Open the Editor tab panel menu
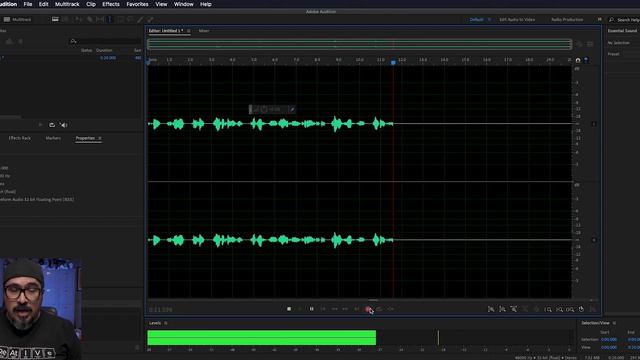Screen dimensions: 640x360 click(188, 31)
